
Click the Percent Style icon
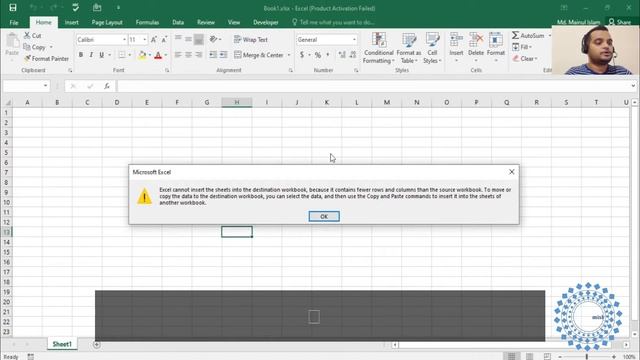(x=318, y=55)
